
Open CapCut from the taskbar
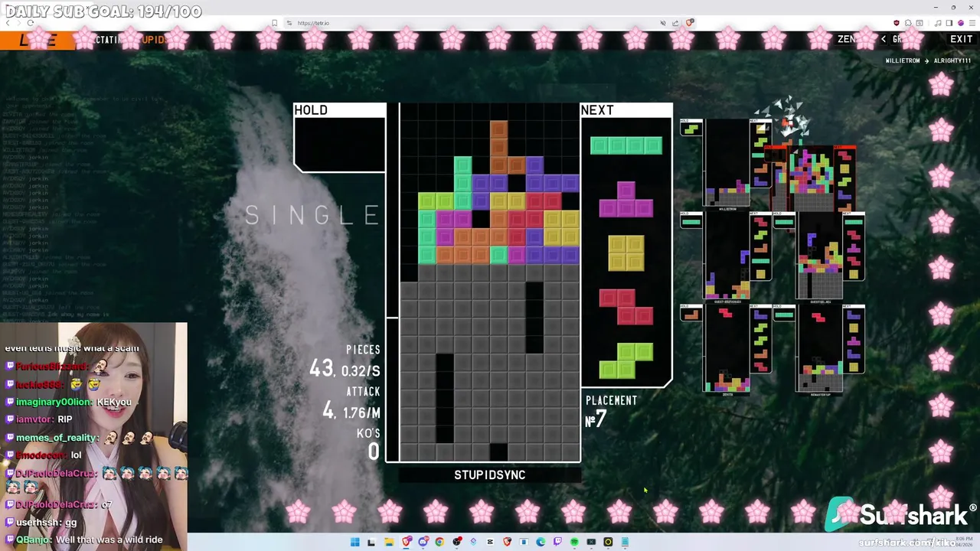coord(490,542)
